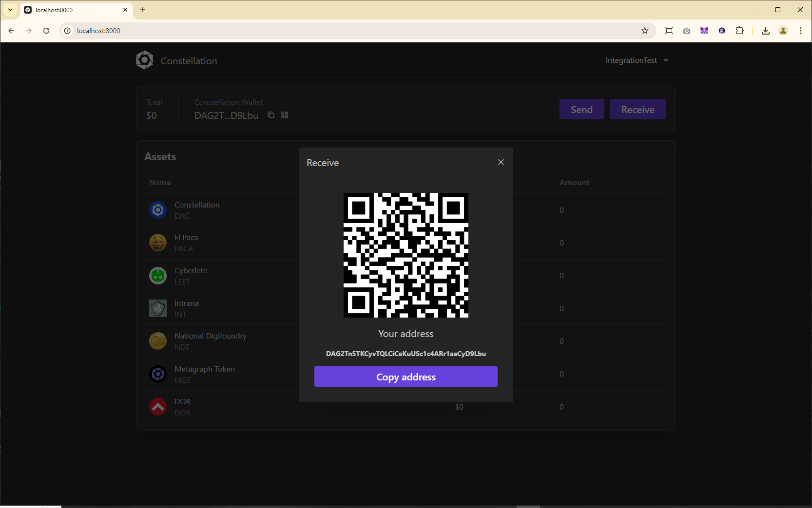Click the MGT ticker symbol

[x=182, y=380]
